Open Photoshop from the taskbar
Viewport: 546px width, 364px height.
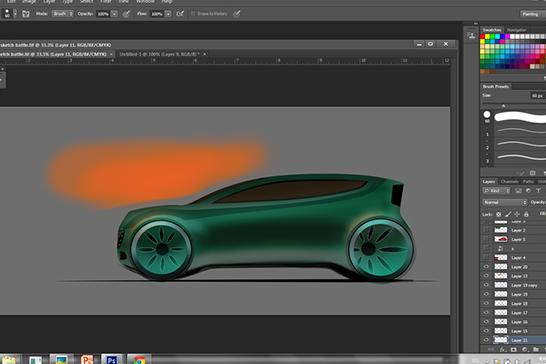click(112, 359)
